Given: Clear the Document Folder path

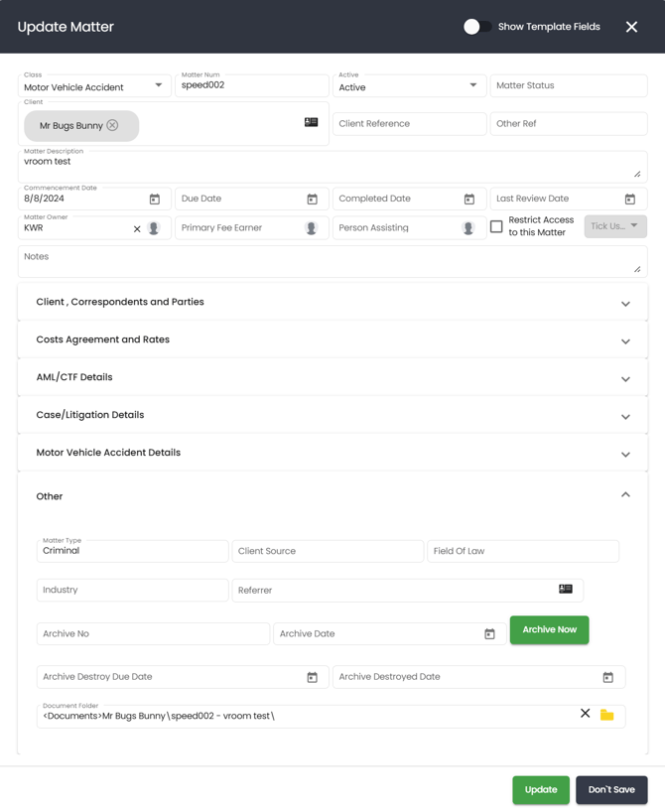Looking at the screenshot, I should (x=586, y=713).
